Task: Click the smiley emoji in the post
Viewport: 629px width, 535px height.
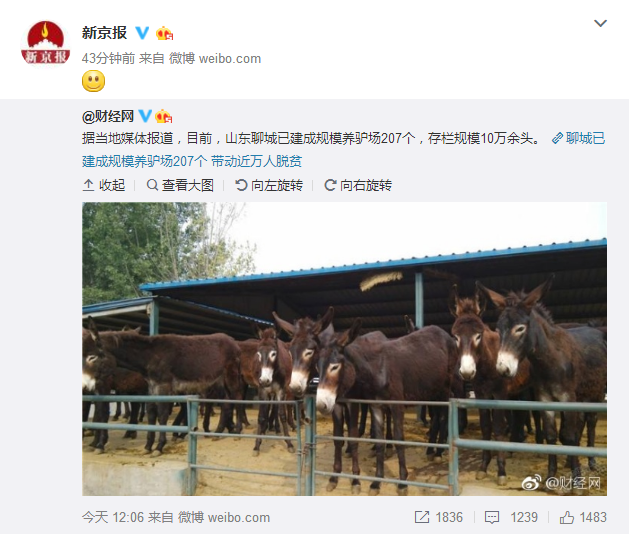Action: 93,81
